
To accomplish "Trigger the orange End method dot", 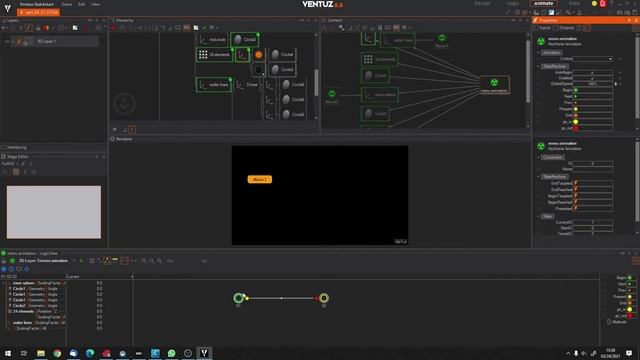I will tap(576, 116).
